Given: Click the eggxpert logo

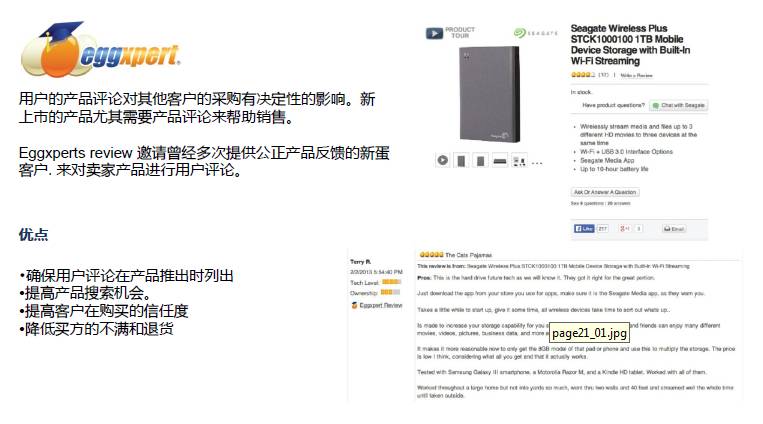Looking at the screenshot, I should coord(101,51).
